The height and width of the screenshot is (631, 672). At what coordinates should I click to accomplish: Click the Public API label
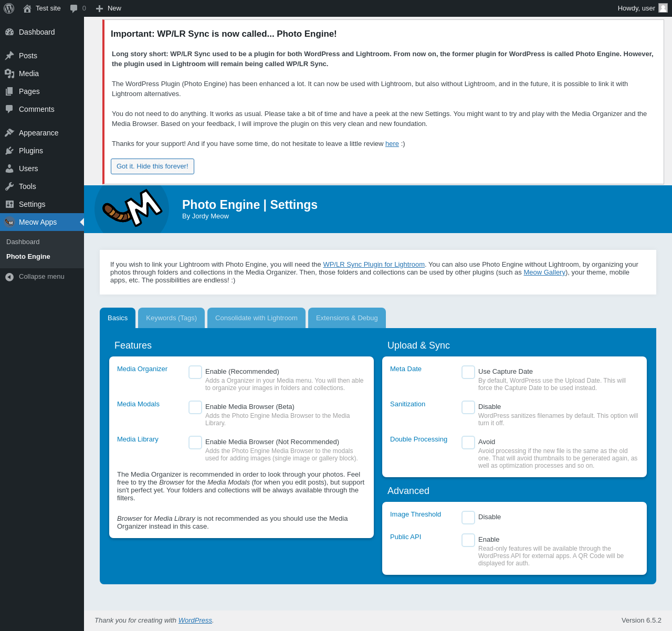click(405, 537)
